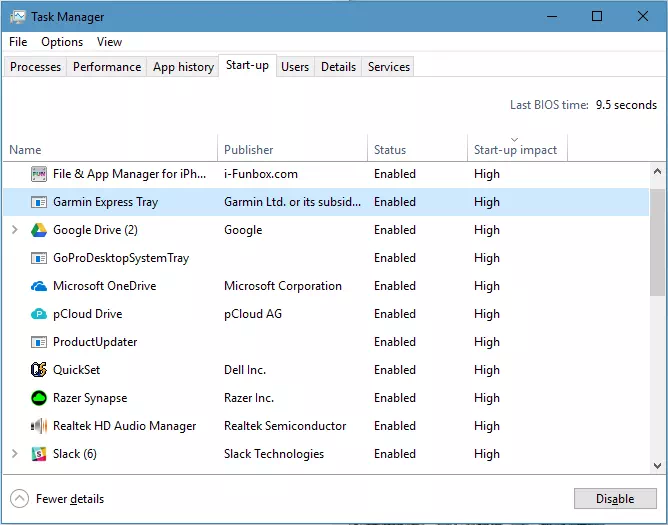Sort by Start-up impact column header
The width and height of the screenshot is (668, 525).
click(515, 150)
